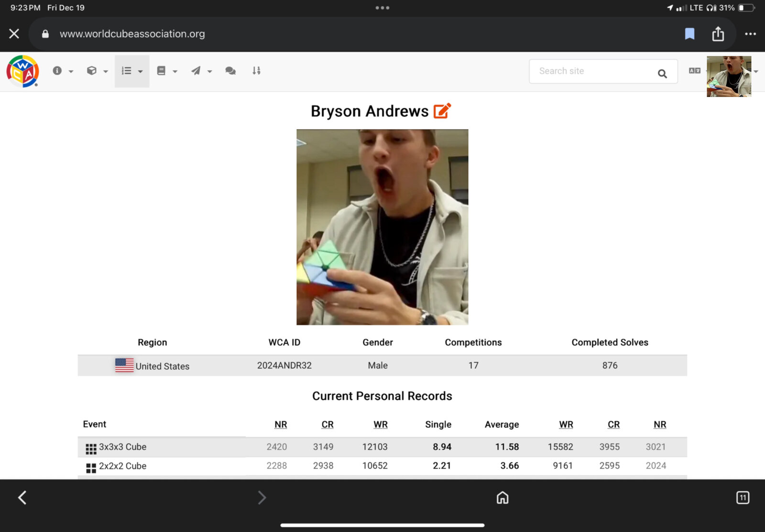Click the sort rankings arrow icon
The height and width of the screenshot is (532, 765).
pyautogui.click(x=256, y=71)
